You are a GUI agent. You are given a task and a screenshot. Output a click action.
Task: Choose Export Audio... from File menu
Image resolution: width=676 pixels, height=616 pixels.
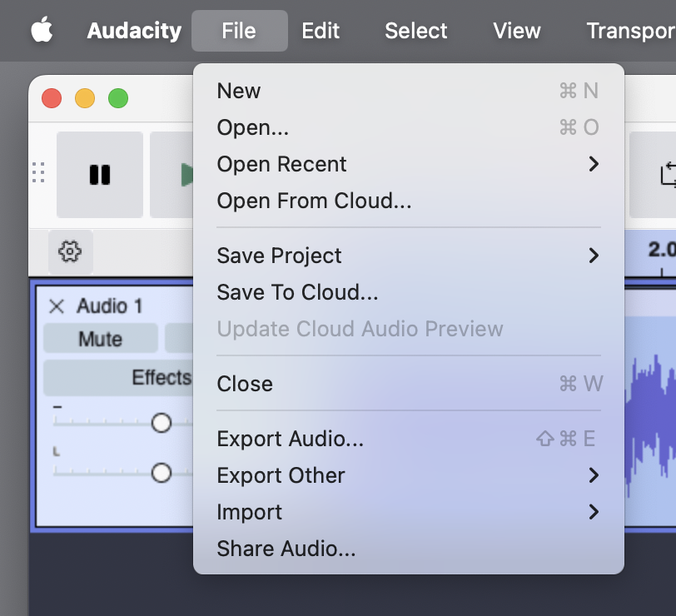point(290,439)
